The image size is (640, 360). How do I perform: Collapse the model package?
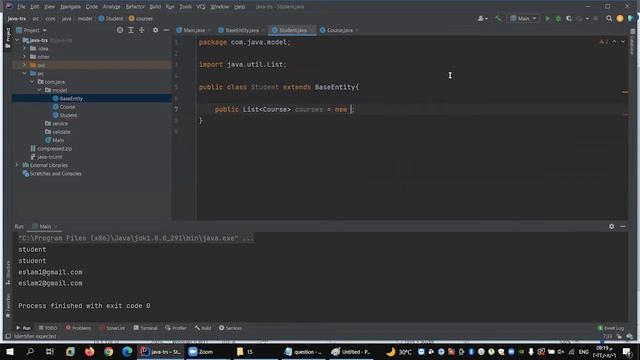(39, 90)
